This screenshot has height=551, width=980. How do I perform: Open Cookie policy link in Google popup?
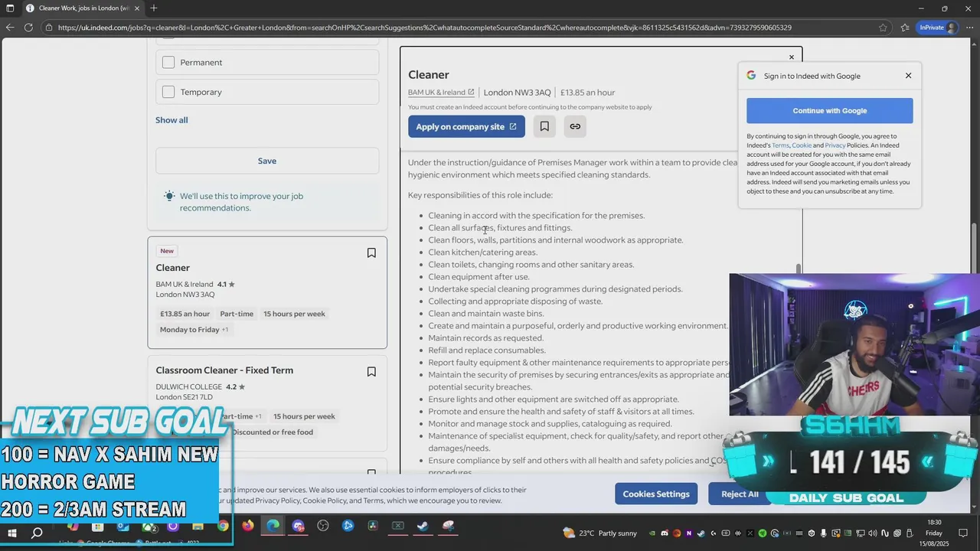tap(802, 145)
